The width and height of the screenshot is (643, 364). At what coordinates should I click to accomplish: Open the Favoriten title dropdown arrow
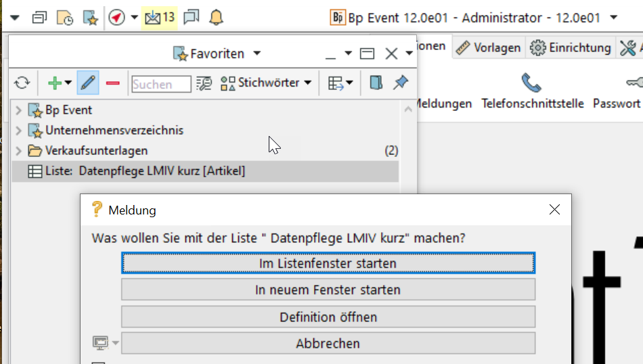point(257,53)
